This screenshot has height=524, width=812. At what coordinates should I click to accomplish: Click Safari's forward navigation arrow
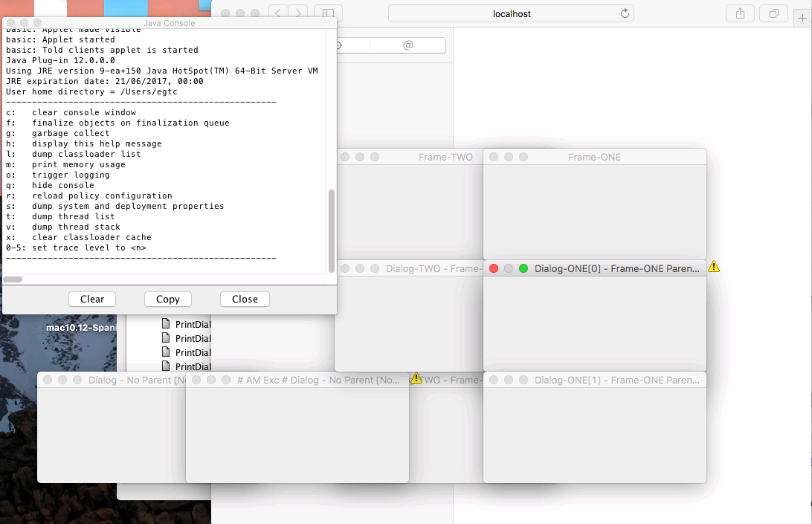pos(298,13)
